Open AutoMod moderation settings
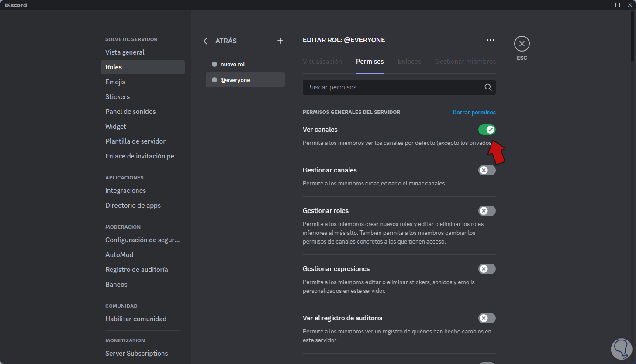The image size is (636, 364). point(119,255)
